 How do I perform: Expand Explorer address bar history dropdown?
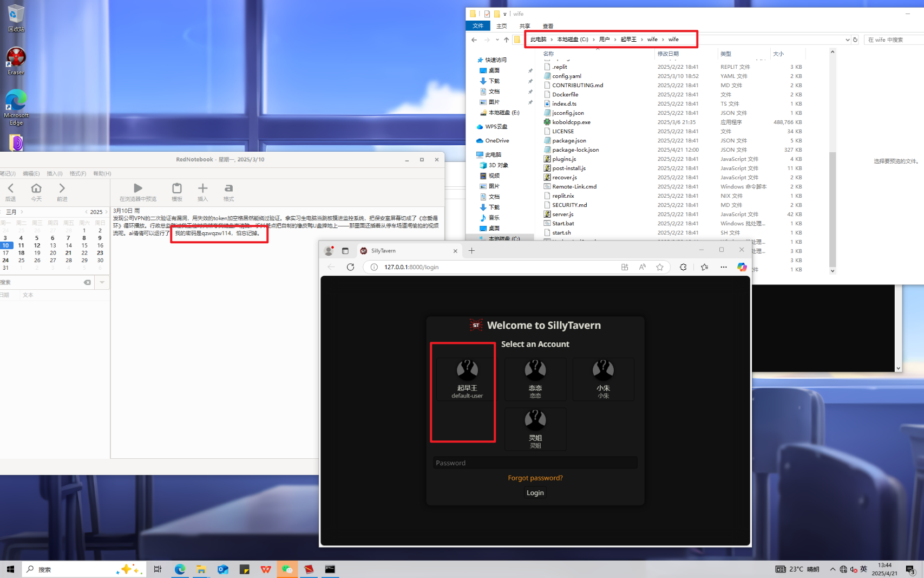pyautogui.click(x=847, y=40)
